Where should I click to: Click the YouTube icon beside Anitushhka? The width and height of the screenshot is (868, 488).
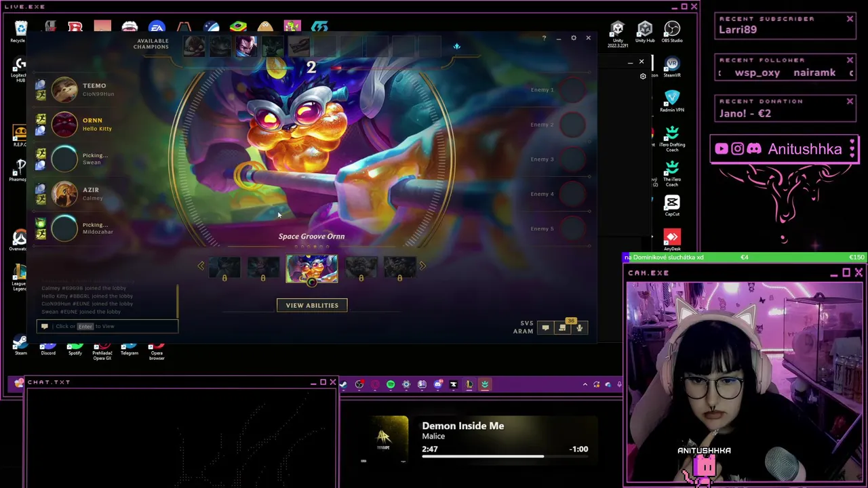(722, 149)
